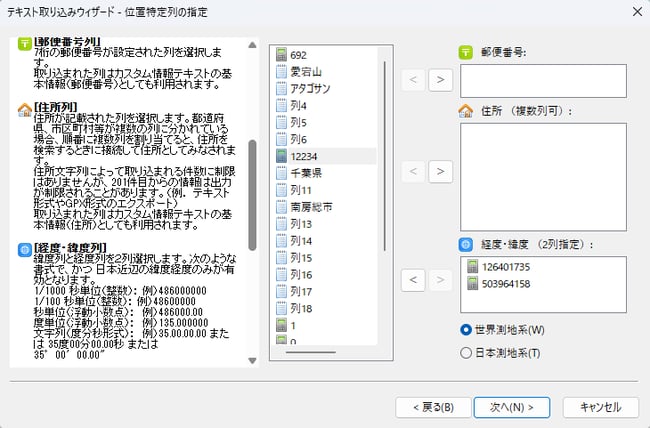Click inside the 郵便番号 assignment box
The height and width of the screenshot is (428, 650).
coord(542,81)
